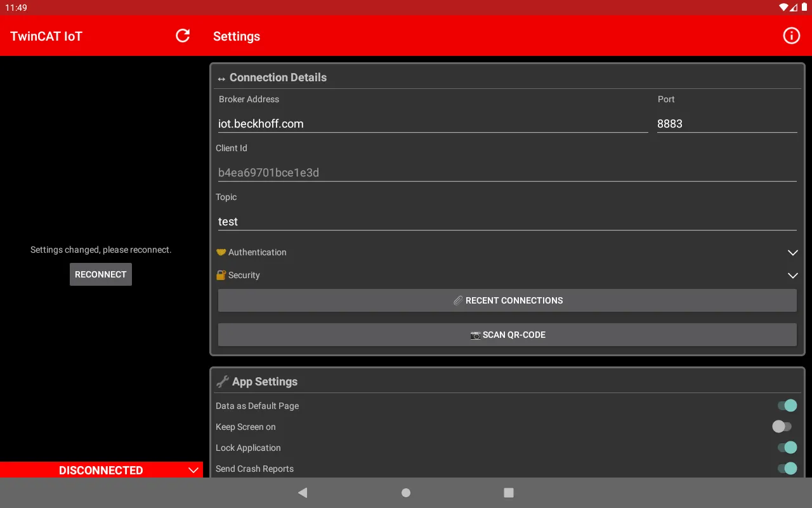Viewport: 812px width, 508px height.
Task: Tap the Keep Screen on label
Action: pyautogui.click(x=246, y=427)
